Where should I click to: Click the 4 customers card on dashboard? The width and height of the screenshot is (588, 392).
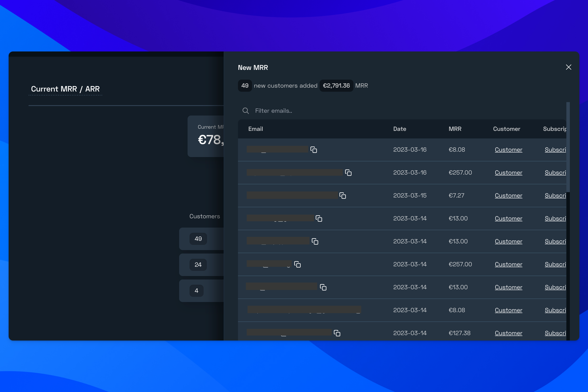coord(201,291)
